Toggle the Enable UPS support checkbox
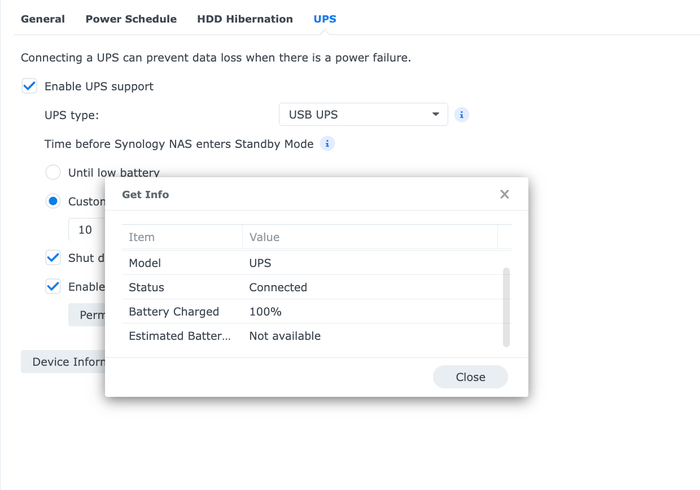Screen dimensions: 700x490 pyautogui.click(x=30, y=87)
